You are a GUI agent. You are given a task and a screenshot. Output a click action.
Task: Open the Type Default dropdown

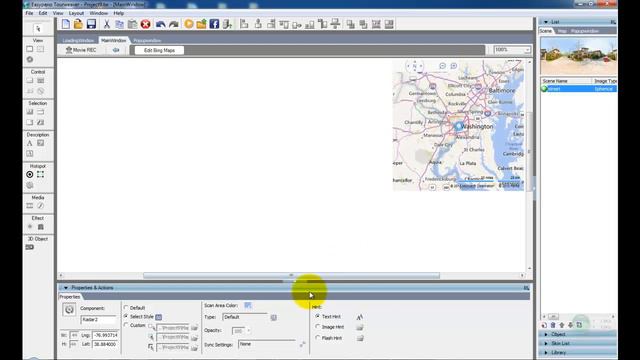click(245, 317)
